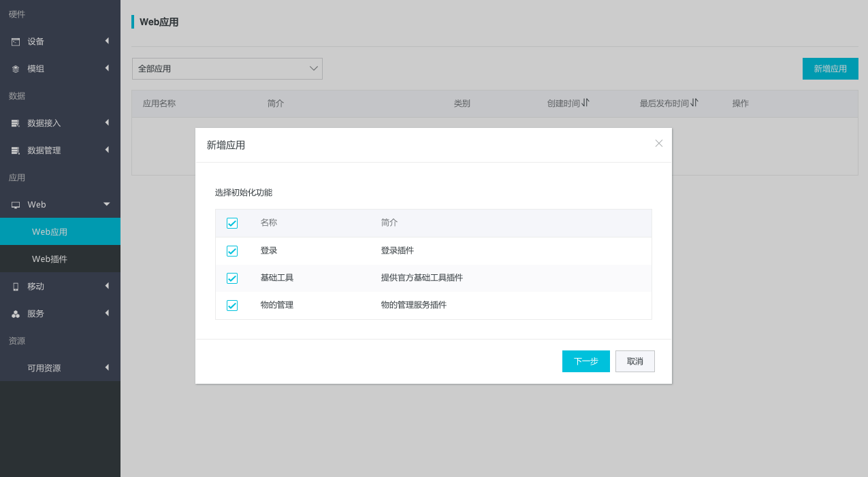Expand the 设备 menu arrow

pos(107,41)
